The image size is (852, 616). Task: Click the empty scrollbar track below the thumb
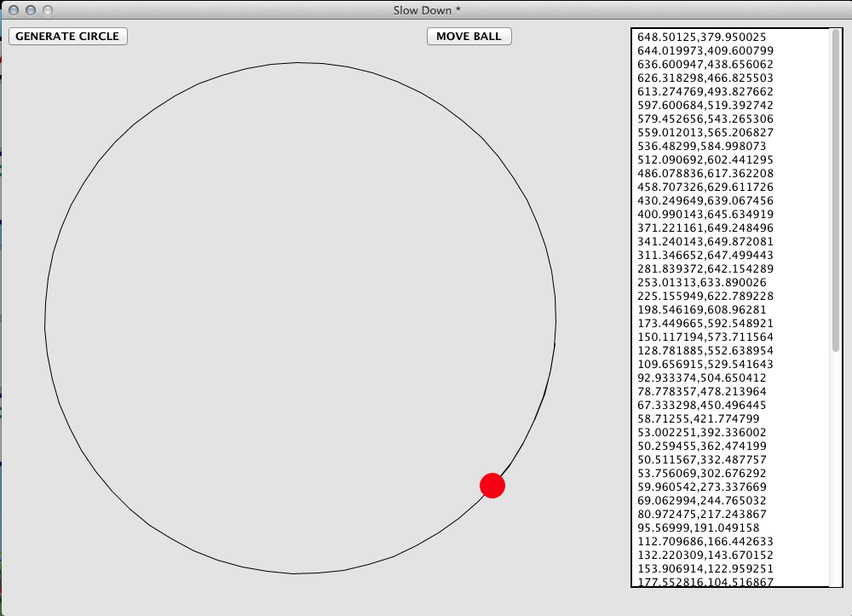835,469
